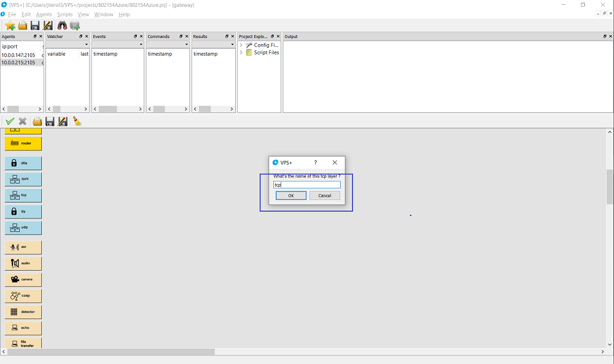
Task: Open the Agents menu
Action: pos(44,14)
